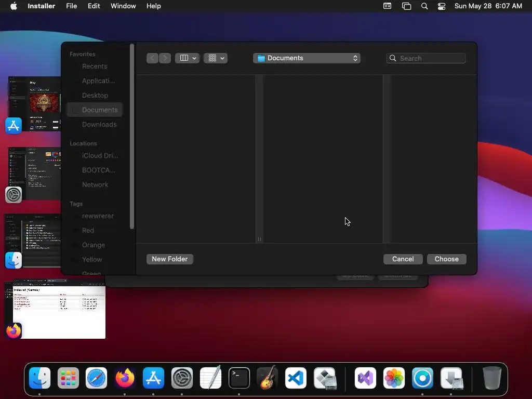Click the screen mirroring menu bar icon

click(406, 6)
